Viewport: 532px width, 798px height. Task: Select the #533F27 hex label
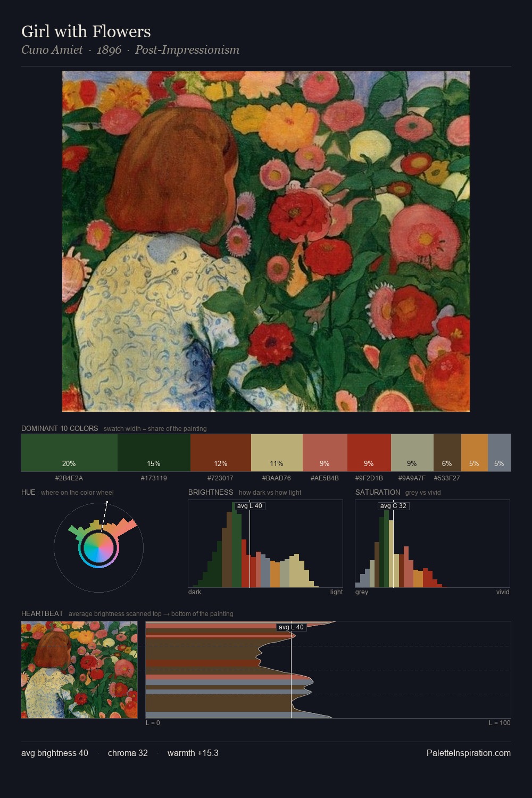pos(447,478)
